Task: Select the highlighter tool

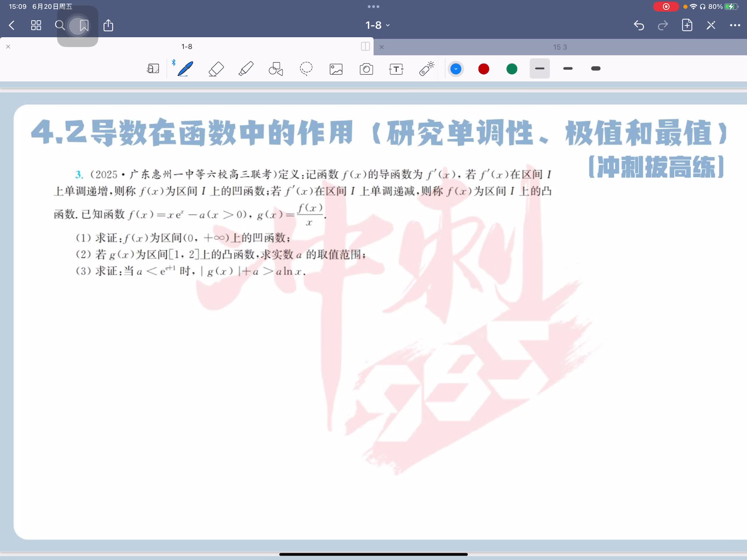Action: (246, 69)
